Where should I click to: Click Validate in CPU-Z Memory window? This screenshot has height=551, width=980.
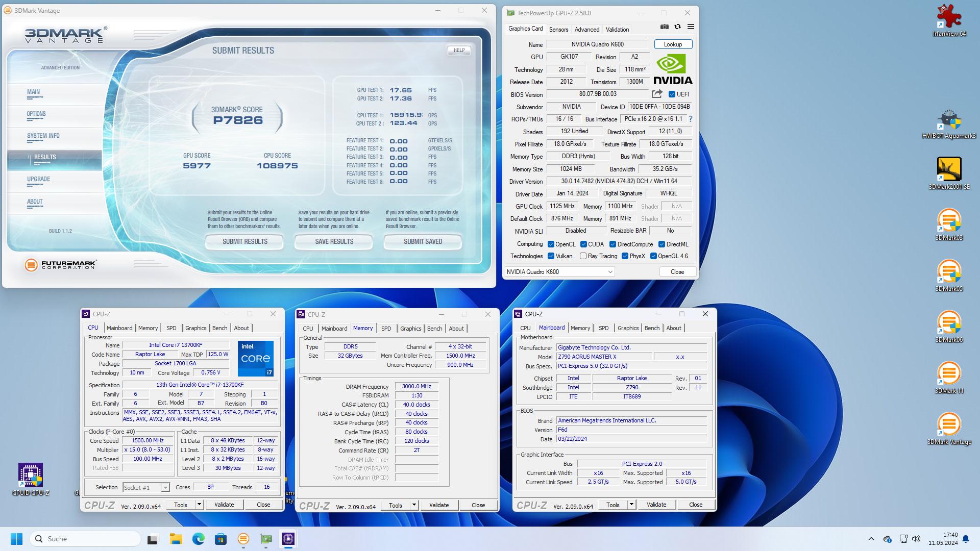pyautogui.click(x=439, y=506)
